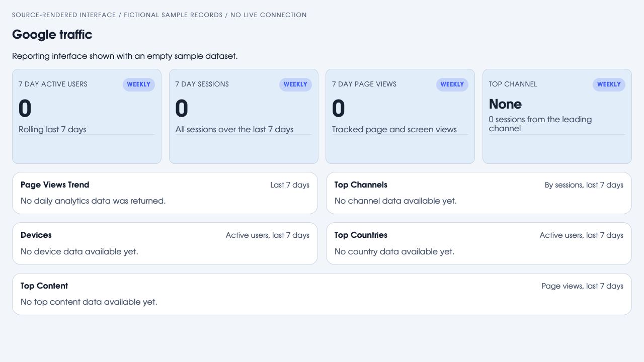The height and width of the screenshot is (362, 644).
Task: Click the WEEKLY badge on Top Channel card
Action: click(609, 84)
